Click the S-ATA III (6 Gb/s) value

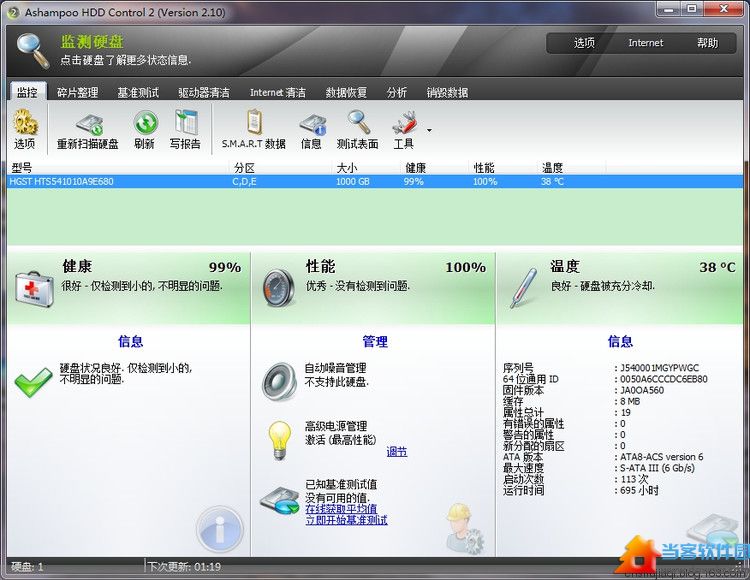[x=657, y=468]
